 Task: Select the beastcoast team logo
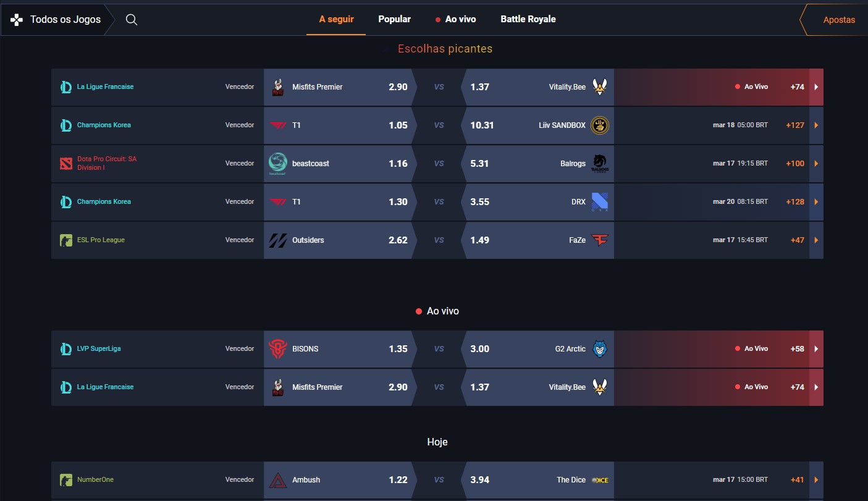tap(277, 163)
